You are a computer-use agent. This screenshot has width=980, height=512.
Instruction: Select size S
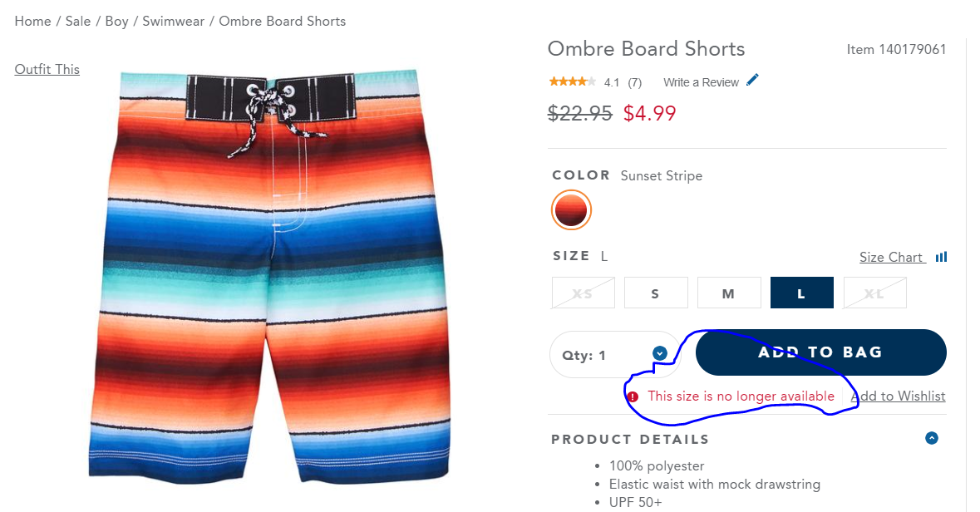pyautogui.click(x=656, y=293)
